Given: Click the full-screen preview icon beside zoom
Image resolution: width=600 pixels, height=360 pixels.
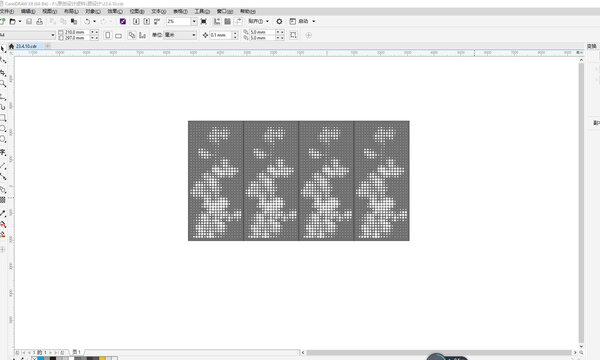Looking at the screenshot, I should click(x=204, y=21).
